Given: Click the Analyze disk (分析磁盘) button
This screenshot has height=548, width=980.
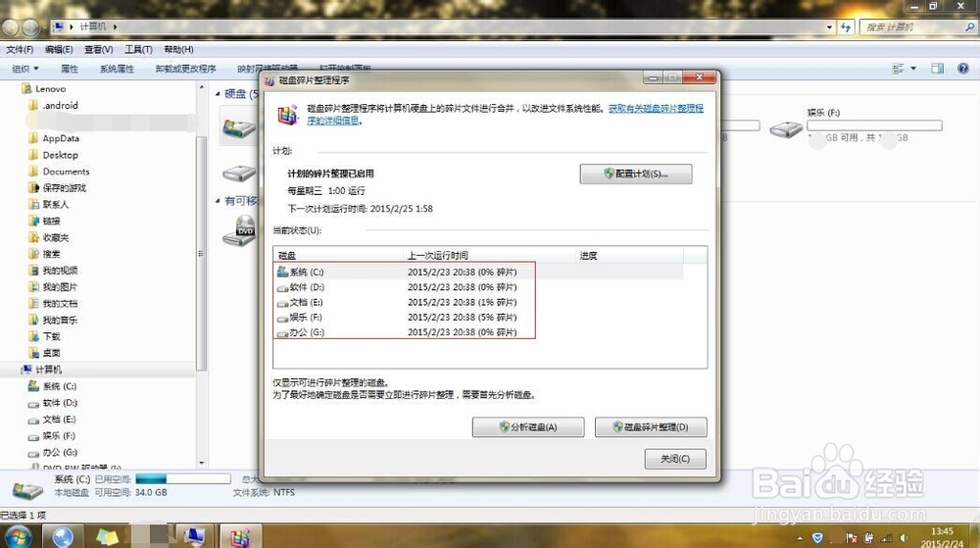Looking at the screenshot, I should [528, 426].
